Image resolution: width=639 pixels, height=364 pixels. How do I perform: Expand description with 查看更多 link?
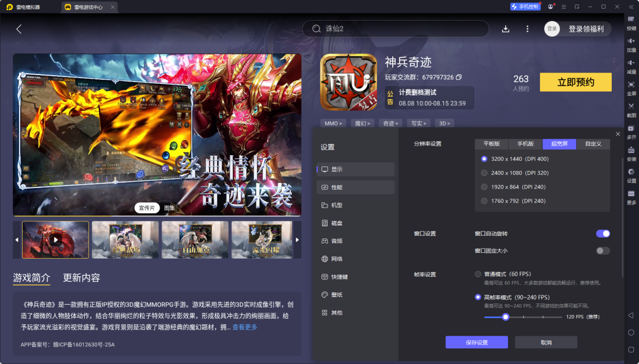click(x=245, y=327)
